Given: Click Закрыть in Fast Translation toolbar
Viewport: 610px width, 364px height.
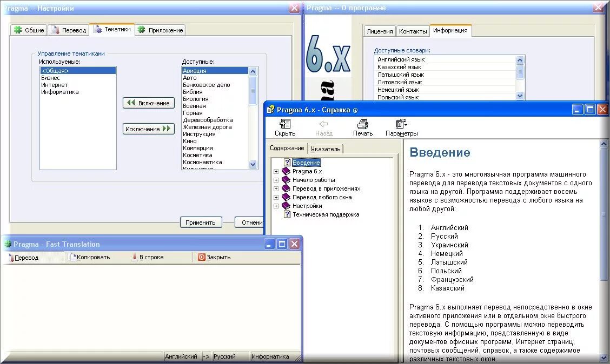Looking at the screenshot, I should (214, 257).
